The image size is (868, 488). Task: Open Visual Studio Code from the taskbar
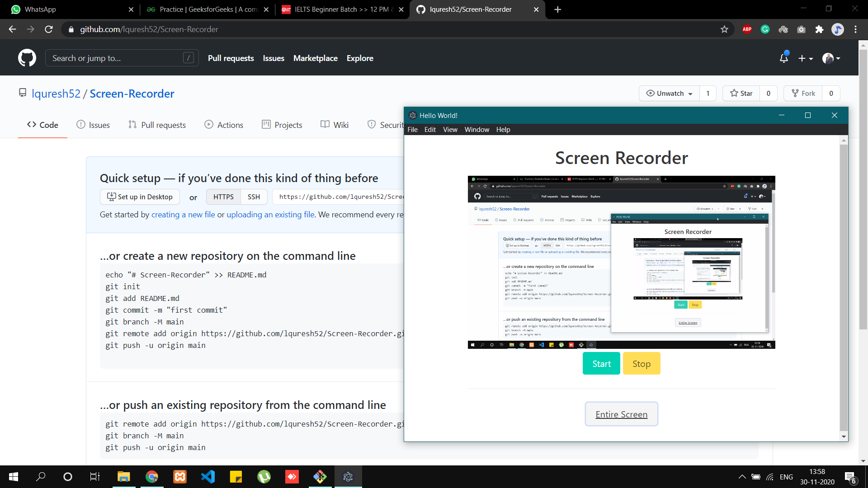pyautogui.click(x=208, y=477)
